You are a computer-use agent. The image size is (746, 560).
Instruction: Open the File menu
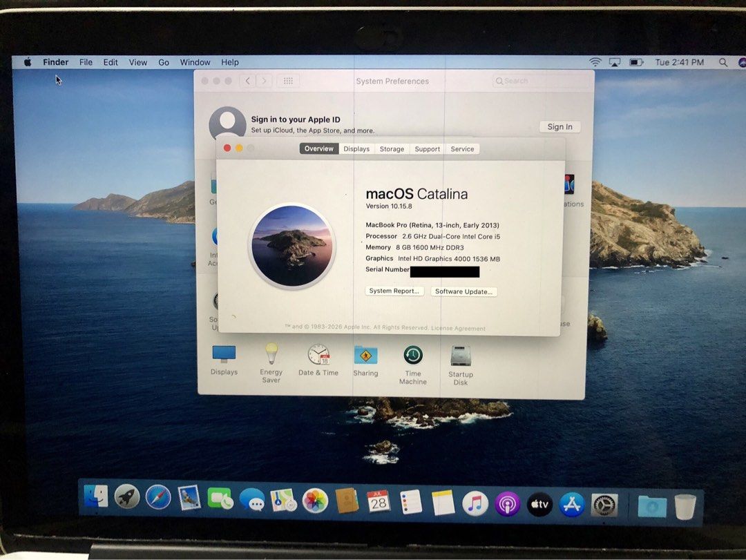tap(86, 62)
